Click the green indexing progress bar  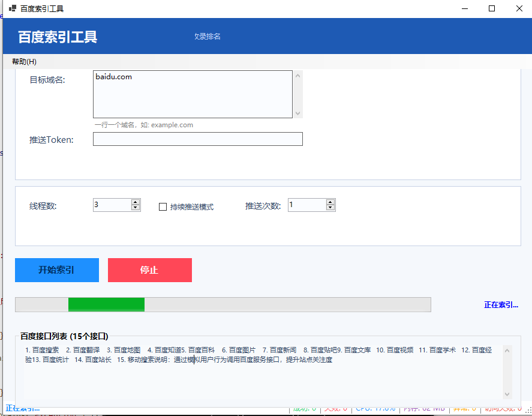pos(223,304)
